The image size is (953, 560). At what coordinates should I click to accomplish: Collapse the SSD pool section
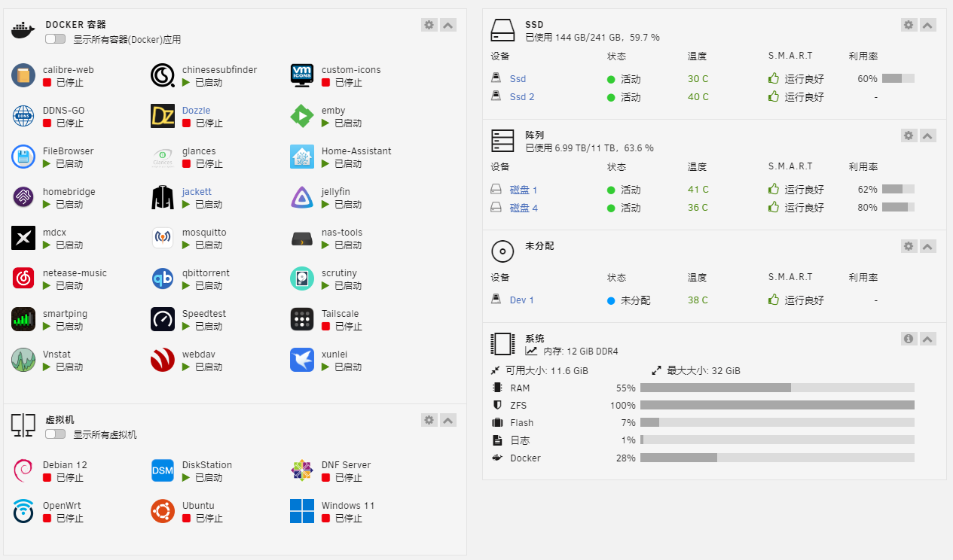(x=928, y=25)
